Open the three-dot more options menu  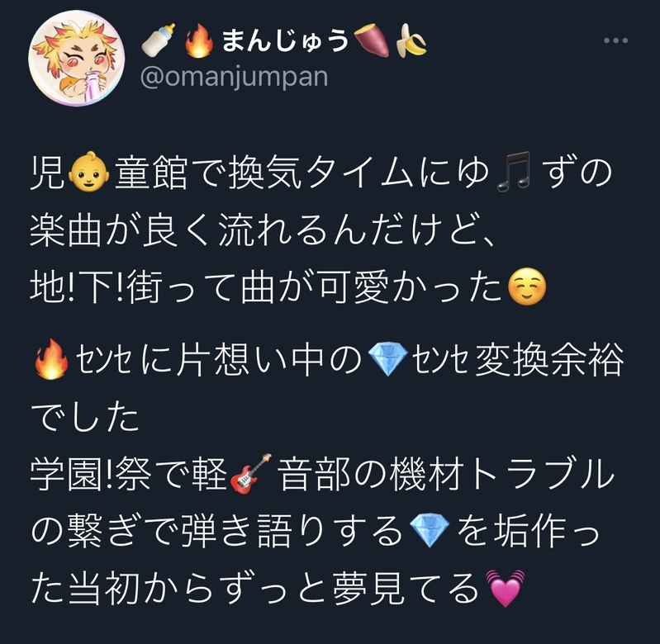click(615, 40)
